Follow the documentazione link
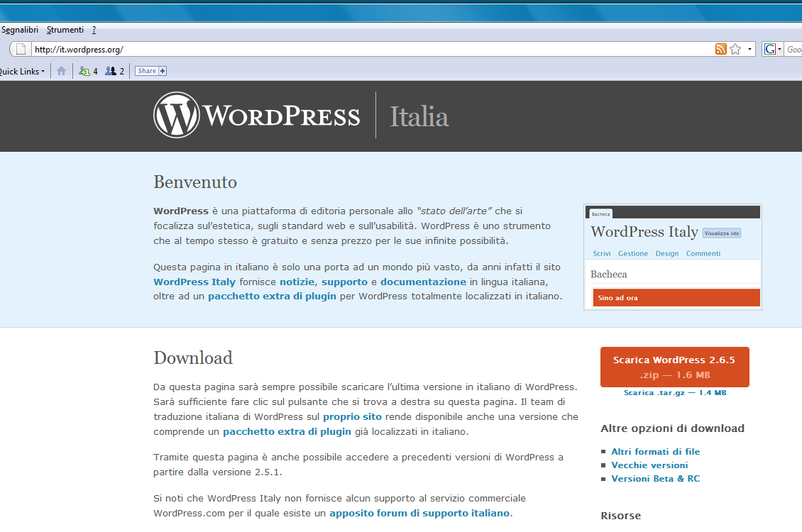802x532 pixels. click(x=423, y=282)
